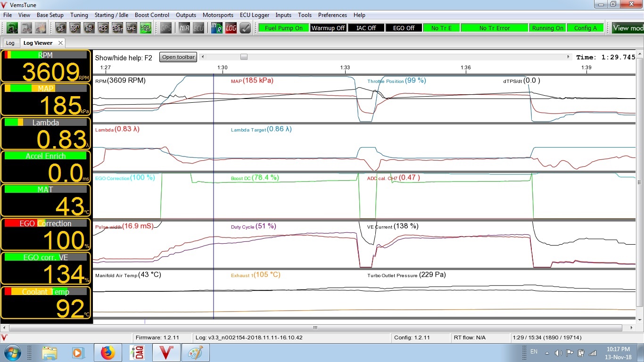Switch to the Log tab
This screenshot has width=644, height=362.
point(10,42)
